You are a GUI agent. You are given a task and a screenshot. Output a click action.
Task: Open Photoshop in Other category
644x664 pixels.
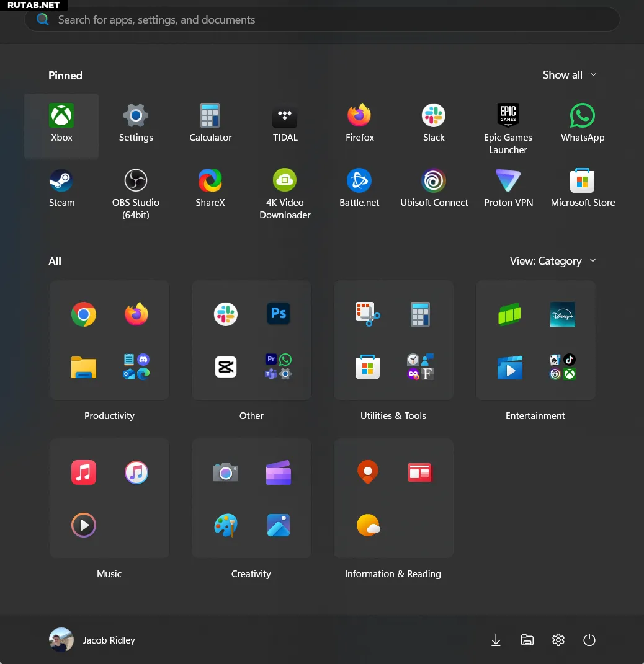[279, 314]
